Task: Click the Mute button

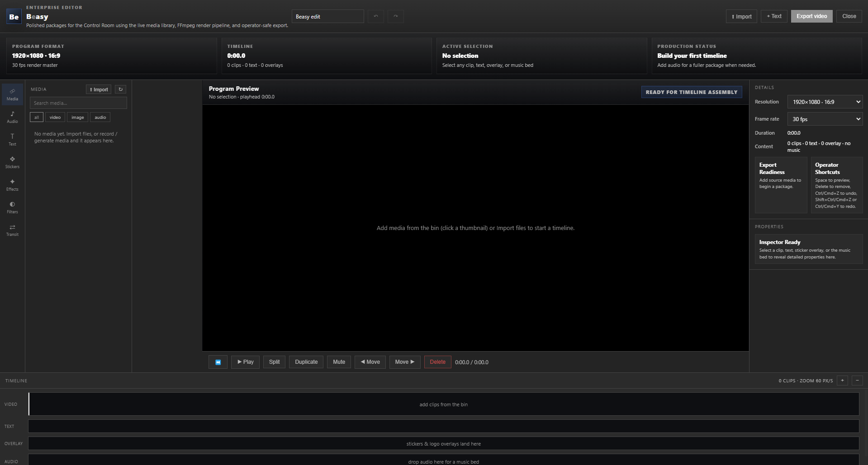Action: click(339, 362)
